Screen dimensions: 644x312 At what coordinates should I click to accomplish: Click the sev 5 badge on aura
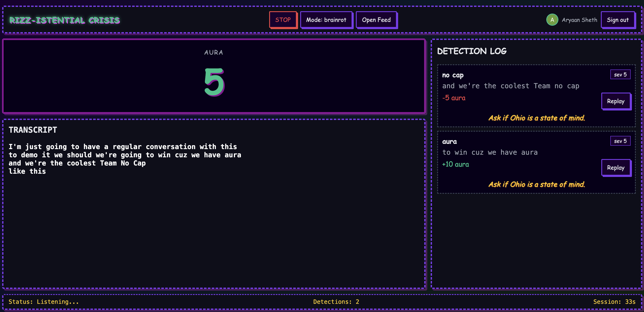(x=620, y=141)
